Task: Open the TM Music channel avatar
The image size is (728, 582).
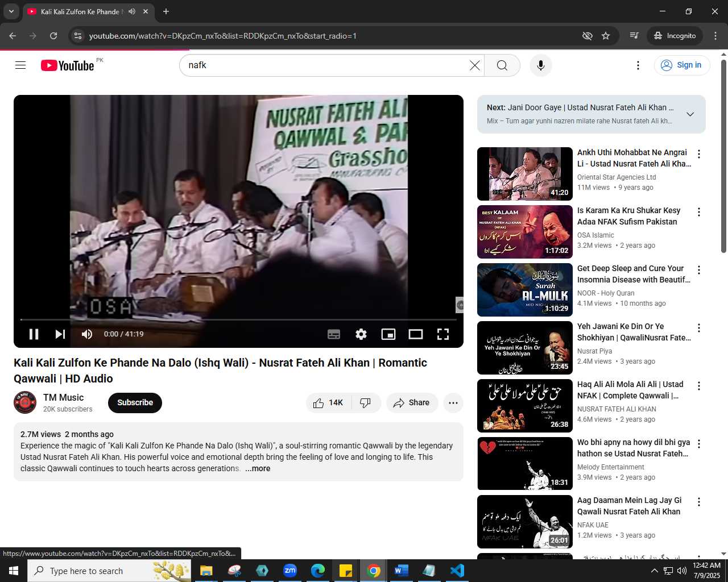Action: pyautogui.click(x=25, y=403)
